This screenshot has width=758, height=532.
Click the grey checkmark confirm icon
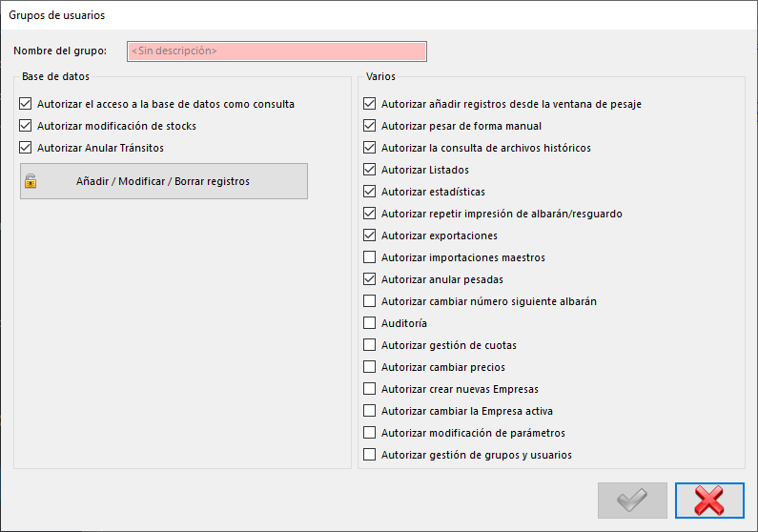click(632, 501)
